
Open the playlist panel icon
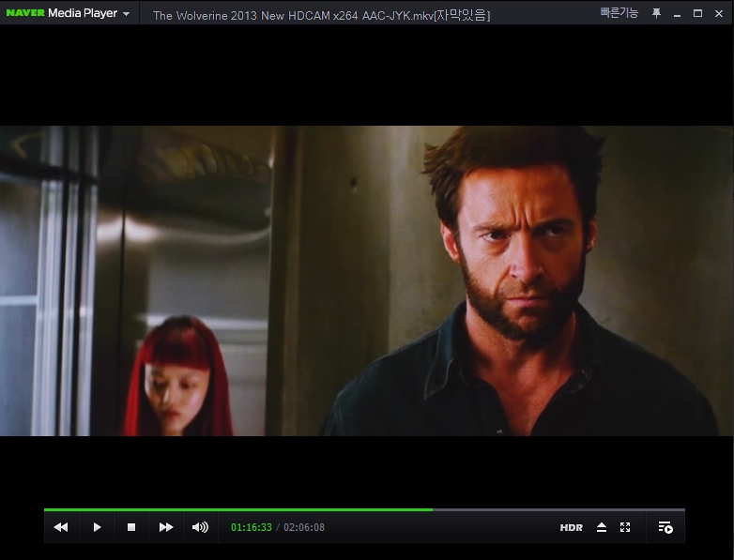click(x=665, y=527)
